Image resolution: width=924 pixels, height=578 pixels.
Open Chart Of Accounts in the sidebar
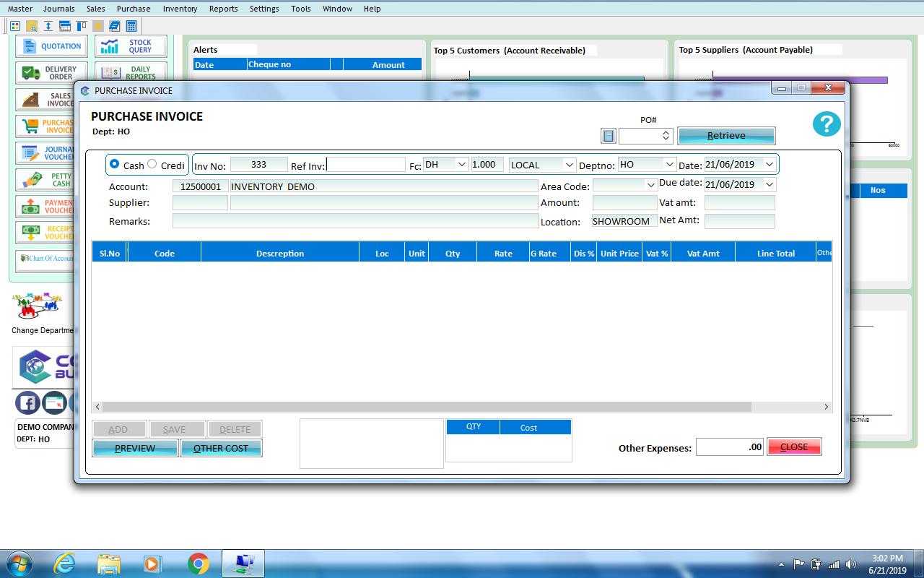coord(45,259)
